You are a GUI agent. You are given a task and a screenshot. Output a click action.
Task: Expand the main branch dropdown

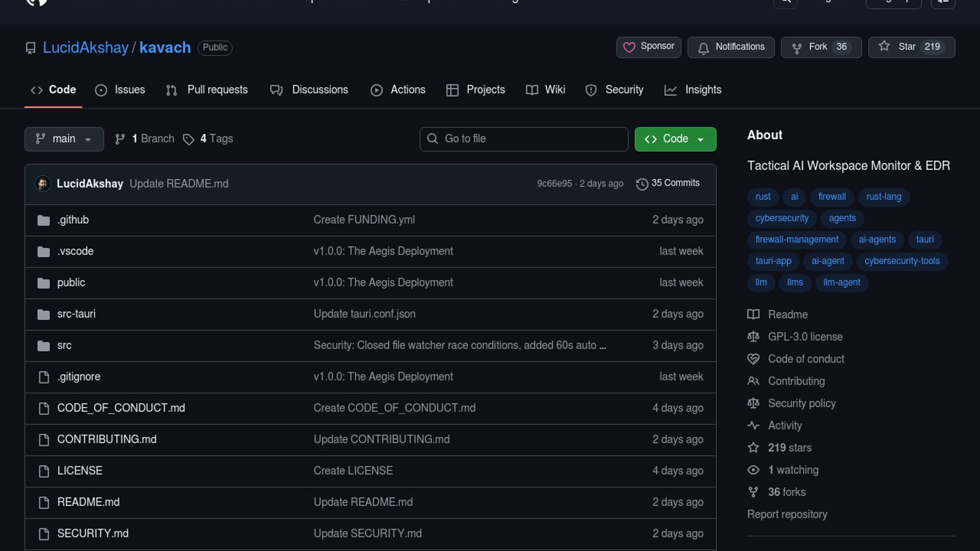point(64,139)
